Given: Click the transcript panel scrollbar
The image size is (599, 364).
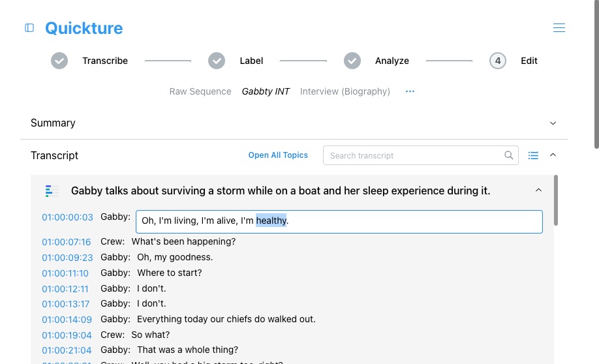Looking at the screenshot, I should (x=556, y=200).
